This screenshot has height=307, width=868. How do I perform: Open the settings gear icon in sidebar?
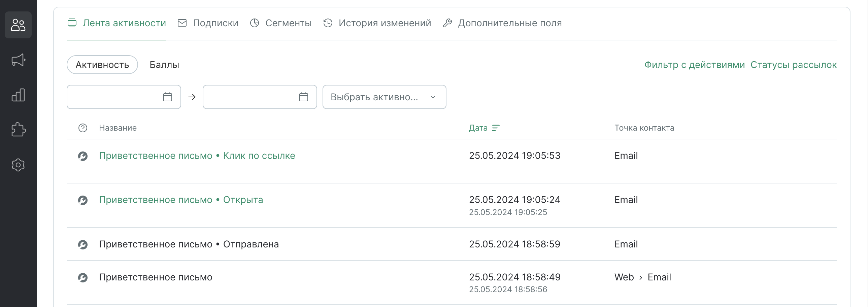[x=18, y=165]
